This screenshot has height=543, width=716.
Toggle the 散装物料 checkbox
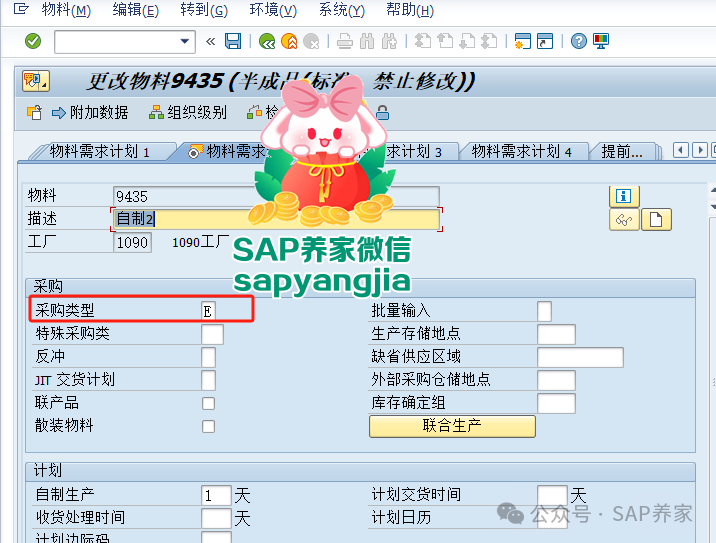coord(208,427)
